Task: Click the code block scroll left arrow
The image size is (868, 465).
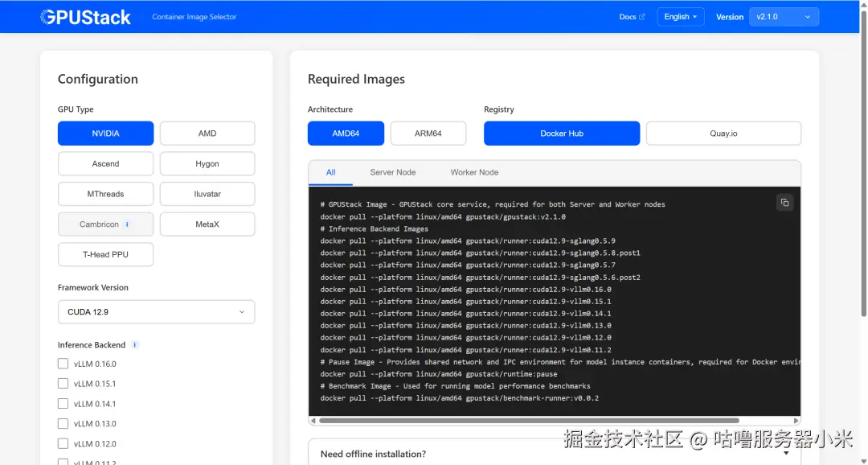Action: (x=313, y=421)
